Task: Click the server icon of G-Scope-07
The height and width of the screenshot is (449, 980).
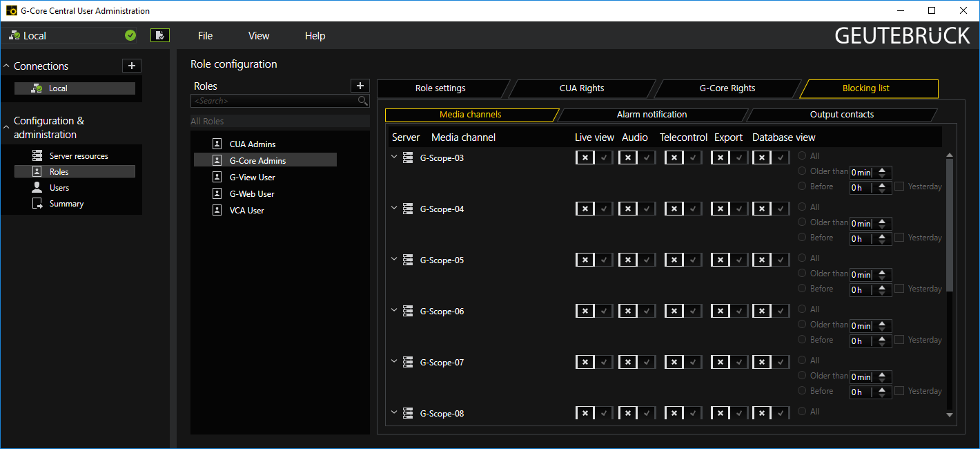Action: click(408, 362)
